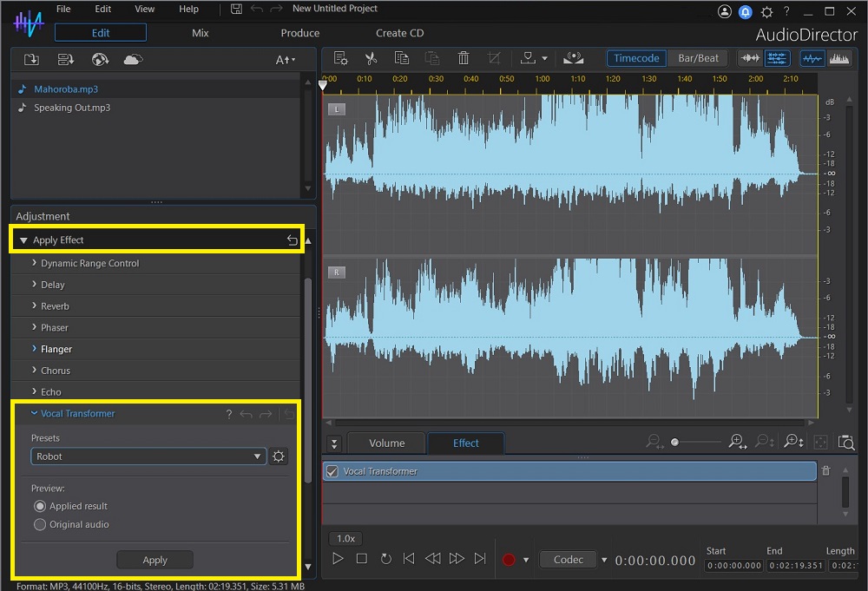The width and height of the screenshot is (868, 591).
Task: Select the Original audio preview option
Action: click(x=40, y=523)
